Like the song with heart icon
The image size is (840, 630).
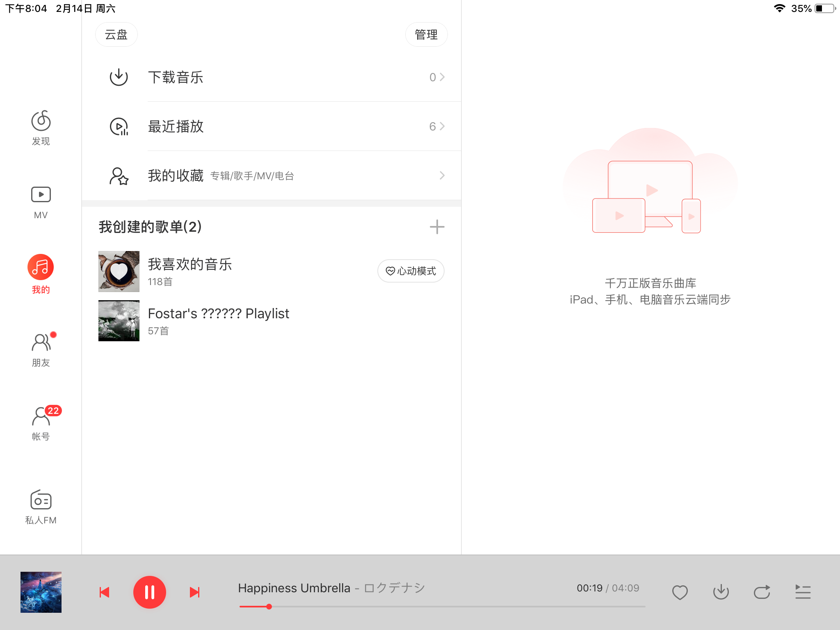point(680,592)
